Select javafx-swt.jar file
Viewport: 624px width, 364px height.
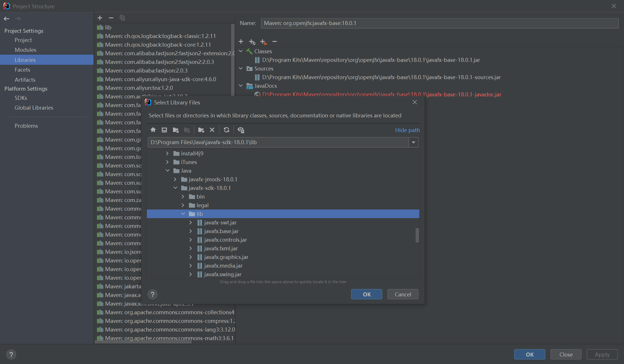click(220, 222)
